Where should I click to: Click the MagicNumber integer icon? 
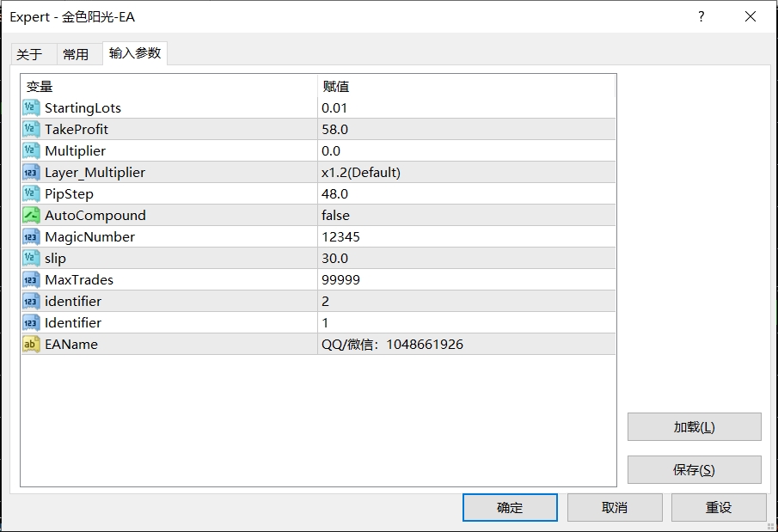click(x=31, y=236)
